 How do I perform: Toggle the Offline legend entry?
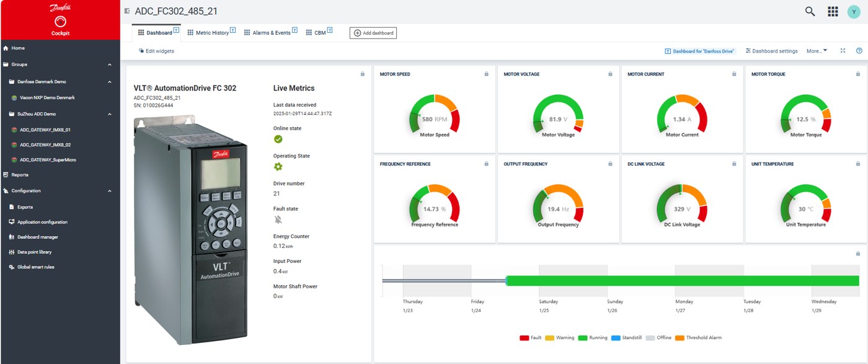(658, 338)
